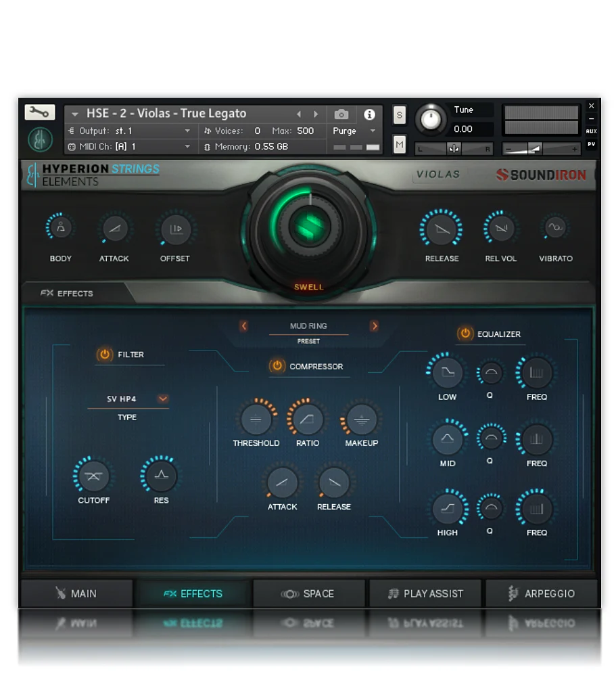Screen dimensions: 616x678
Task: Advance to the next preset with the right arrow
Action: coord(375,325)
